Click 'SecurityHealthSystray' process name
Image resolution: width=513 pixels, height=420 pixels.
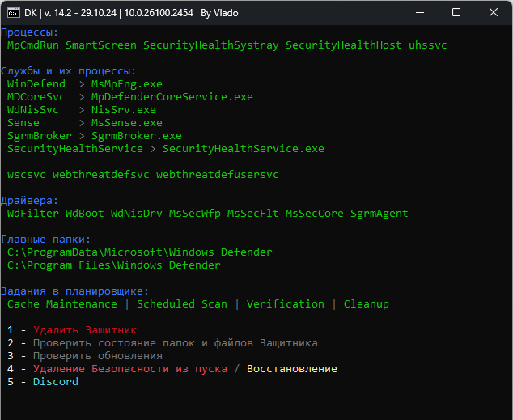pos(211,45)
